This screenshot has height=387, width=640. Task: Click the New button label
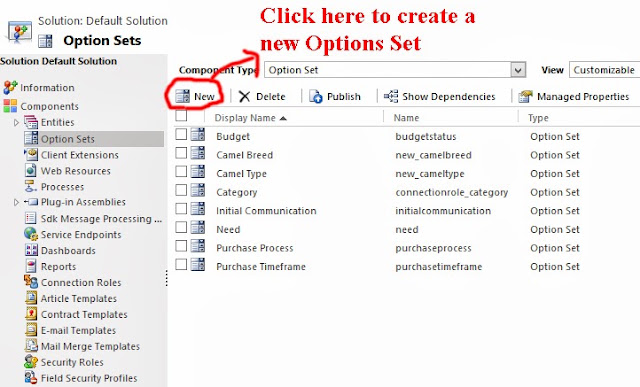click(x=204, y=97)
